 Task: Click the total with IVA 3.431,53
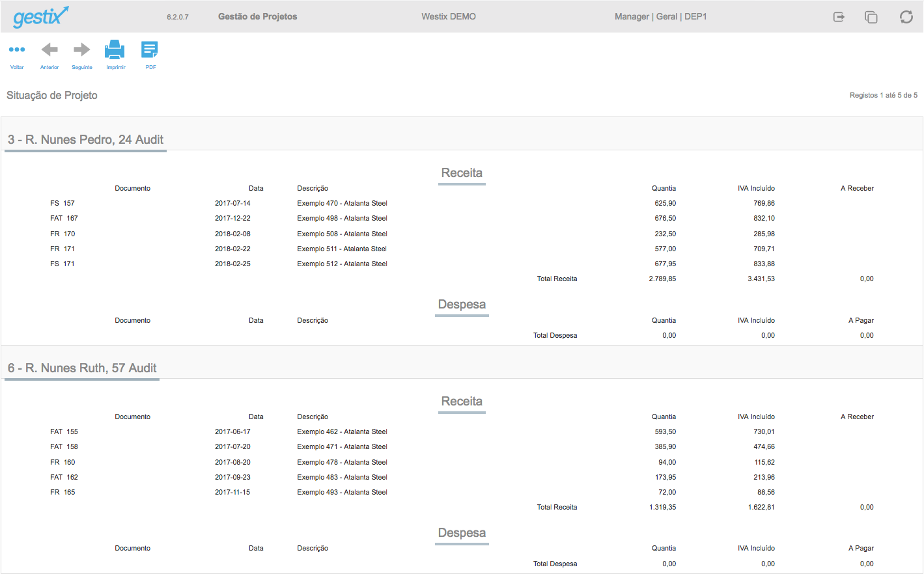[x=761, y=279]
